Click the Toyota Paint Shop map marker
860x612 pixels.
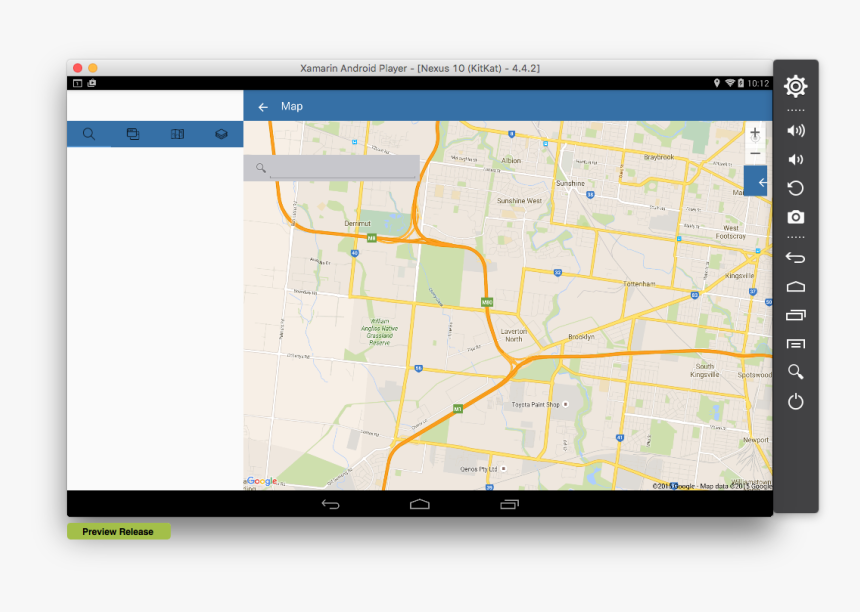tap(565, 404)
